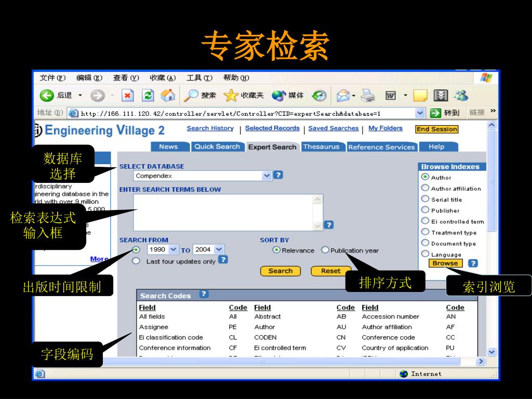Click the Edit with Word icon
This screenshot has height=399, width=532.
(391, 96)
